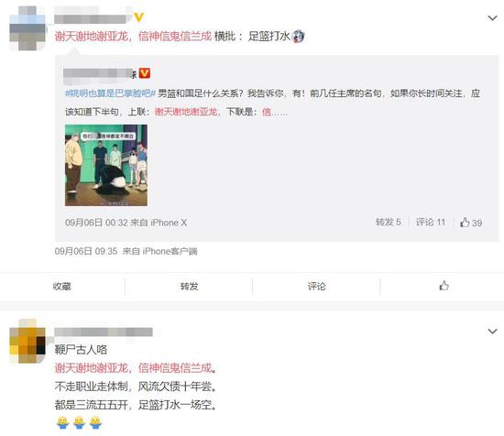Open the 评论 11 comments of quoted post
Image resolution: width=504 pixels, height=436 pixels.
pyautogui.click(x=431, y=222)
